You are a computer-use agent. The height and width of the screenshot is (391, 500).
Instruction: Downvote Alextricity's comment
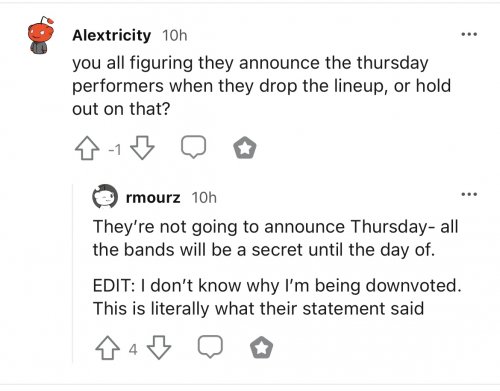[142, 148]
